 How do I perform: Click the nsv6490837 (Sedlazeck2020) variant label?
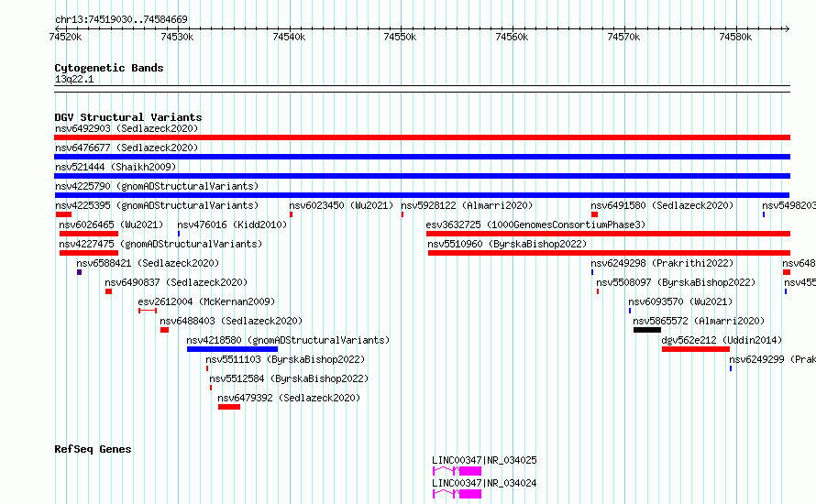pos(176,282)
